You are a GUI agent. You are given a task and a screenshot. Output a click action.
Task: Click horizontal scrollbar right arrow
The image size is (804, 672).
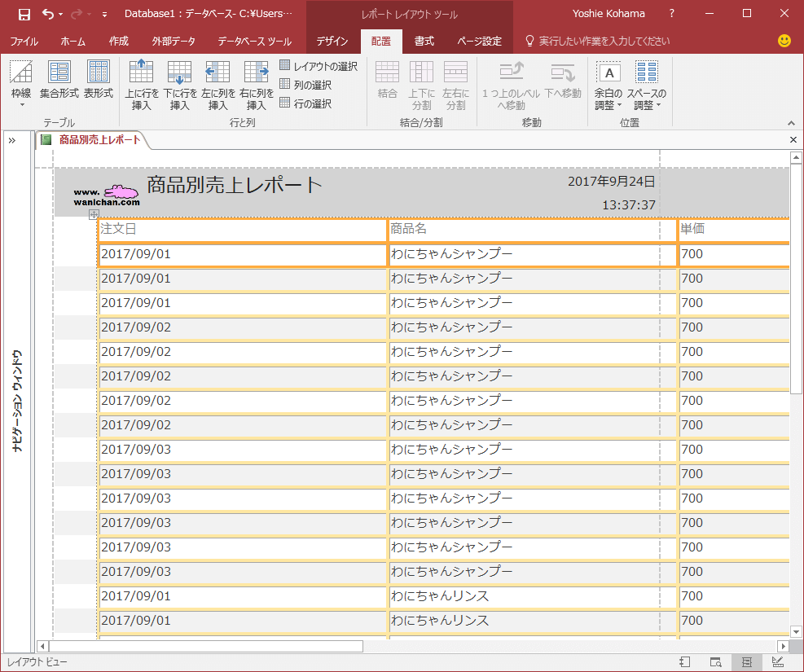point(783,647)
